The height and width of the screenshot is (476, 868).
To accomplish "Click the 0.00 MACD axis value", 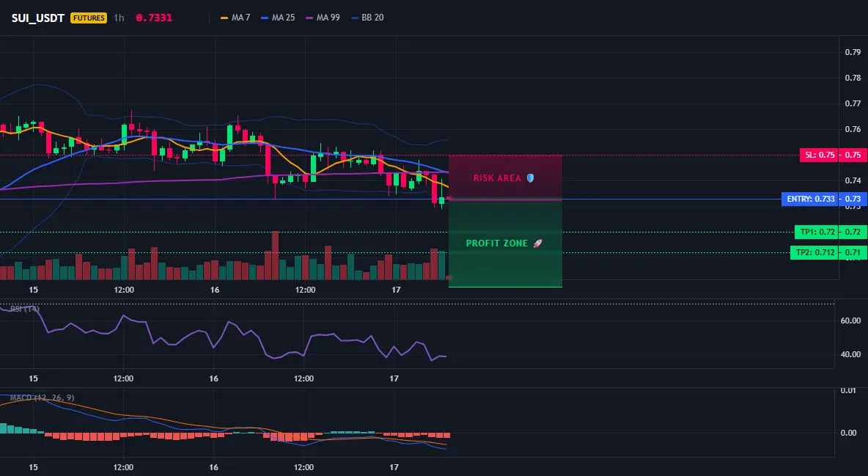I will pos(849,433).
